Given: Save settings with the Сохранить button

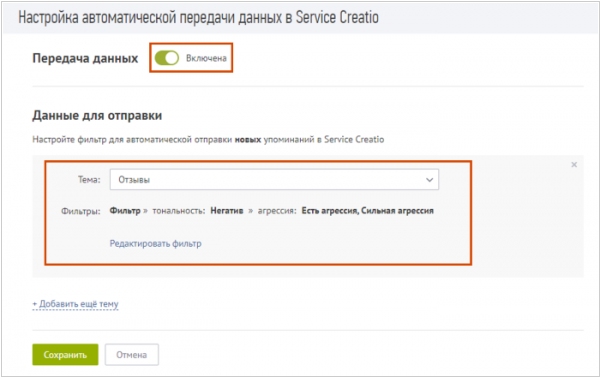Looking at the screenshot, I should click(65, 354).
